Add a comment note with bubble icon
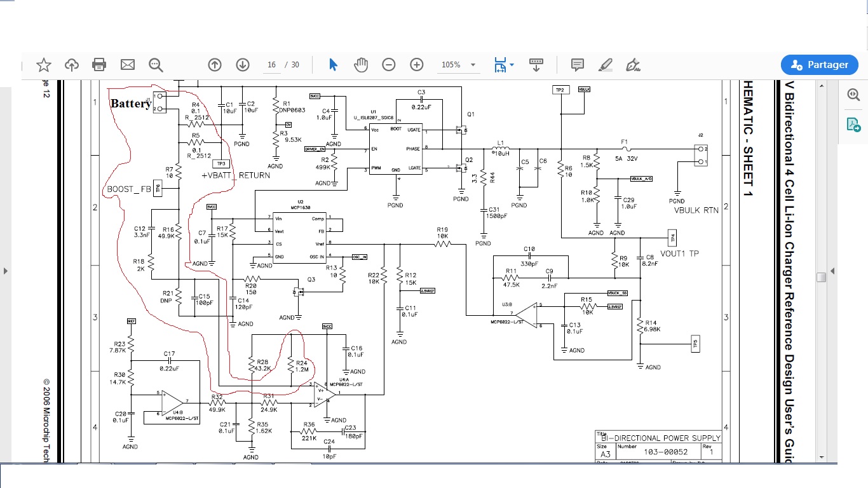This screenshot has height=488, width=868. [x=578, y=65]
